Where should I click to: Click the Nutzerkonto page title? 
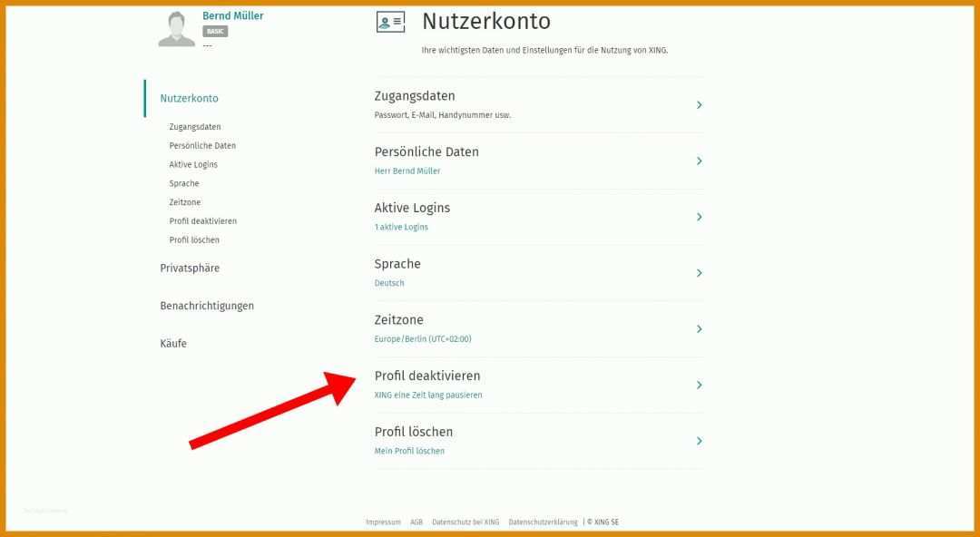486,21
